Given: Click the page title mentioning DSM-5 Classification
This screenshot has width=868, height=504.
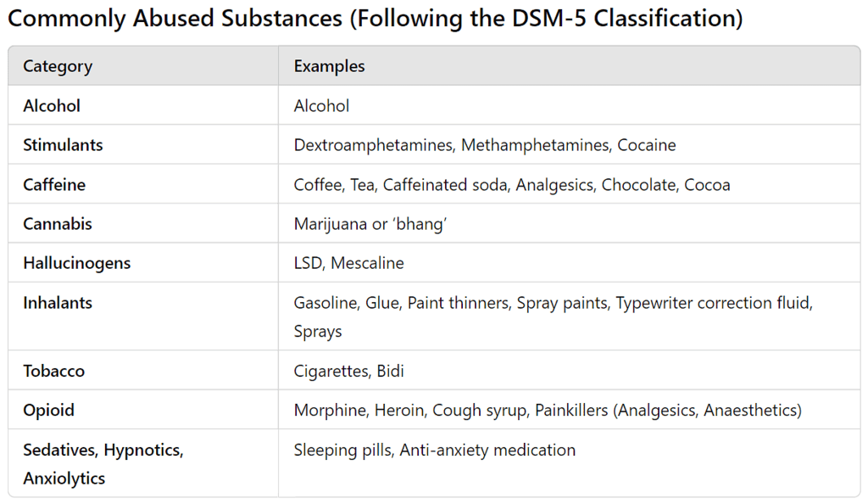Looking at the screenshot, I should coord(375,19).
